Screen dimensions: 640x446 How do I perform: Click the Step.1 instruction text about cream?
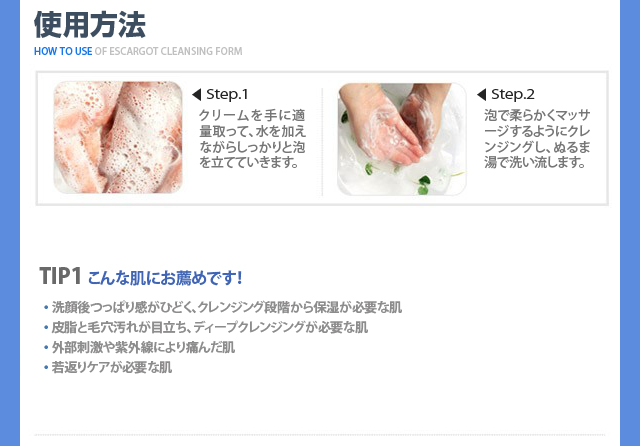pyautogui.click(x=252, y=139)
